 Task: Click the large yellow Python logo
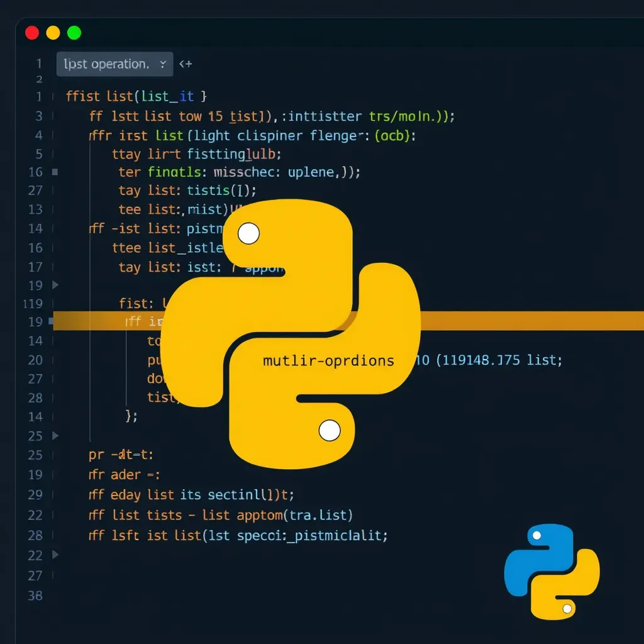(x=291, y=333)
